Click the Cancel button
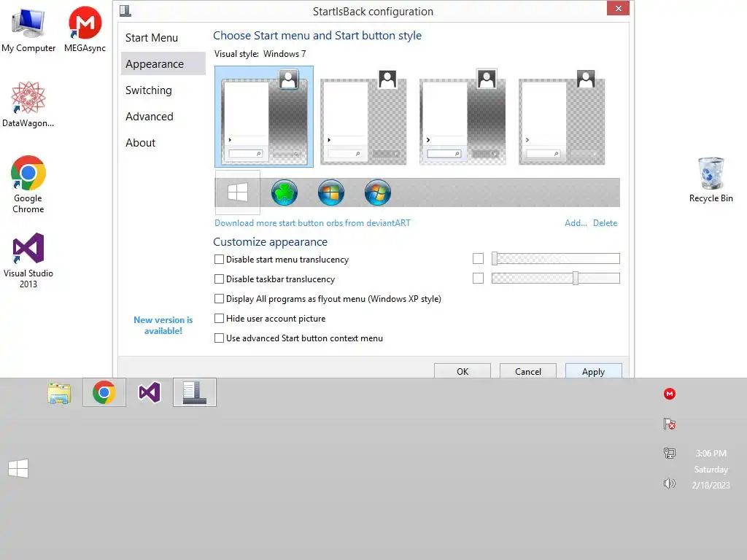747x560 pixels. click(528, 371)
